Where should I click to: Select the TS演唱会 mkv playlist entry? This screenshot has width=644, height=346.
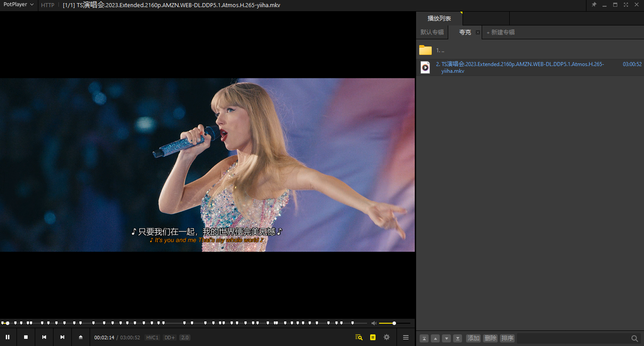tap(530, 67)
